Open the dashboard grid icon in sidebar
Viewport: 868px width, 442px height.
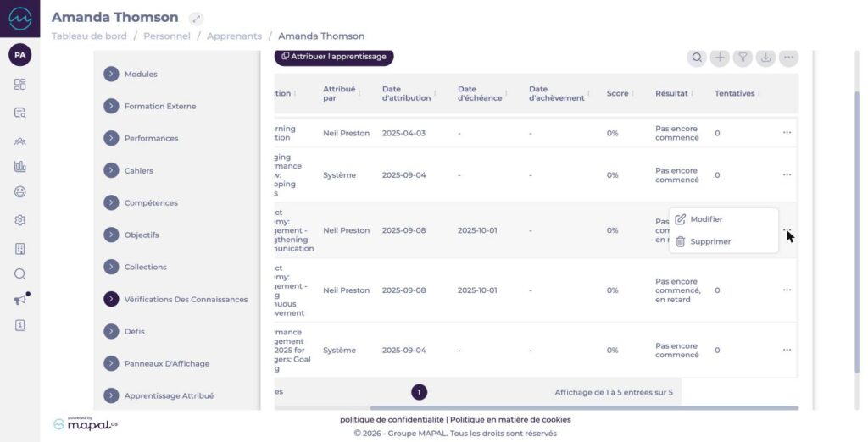tap(20, 84)
